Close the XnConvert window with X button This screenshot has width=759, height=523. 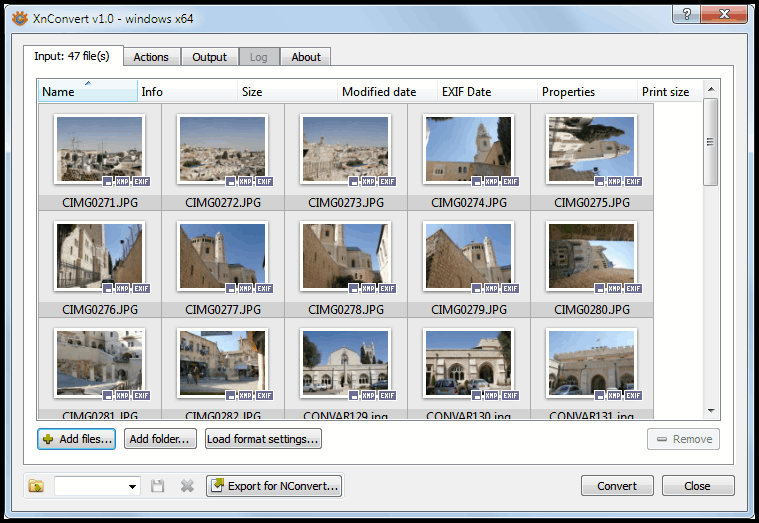(x=724, y=14)
